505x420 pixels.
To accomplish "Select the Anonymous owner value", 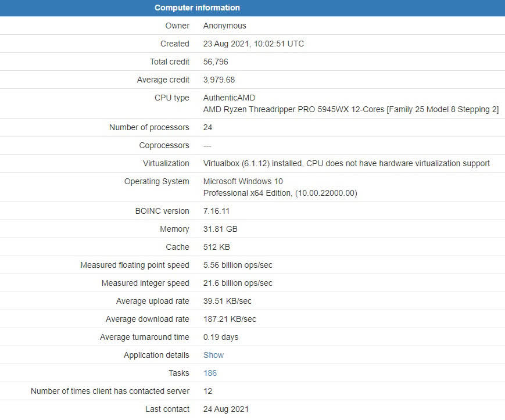I will 224,26.
